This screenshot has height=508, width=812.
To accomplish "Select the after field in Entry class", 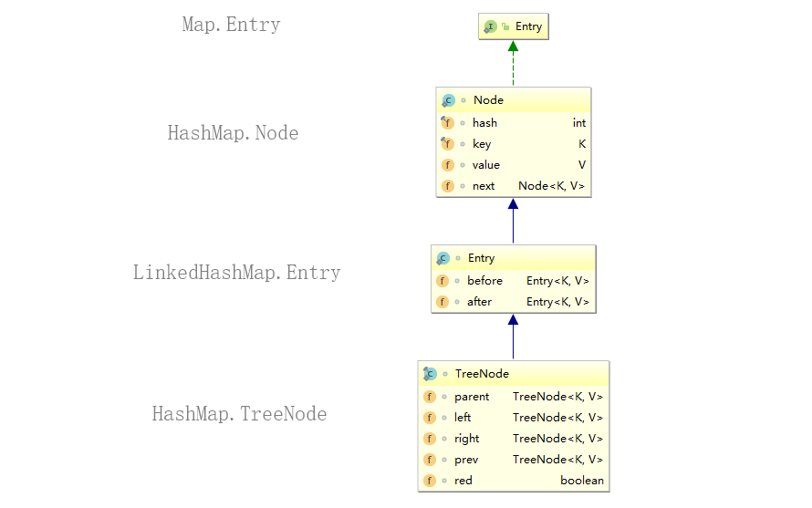I will point(513,302).
